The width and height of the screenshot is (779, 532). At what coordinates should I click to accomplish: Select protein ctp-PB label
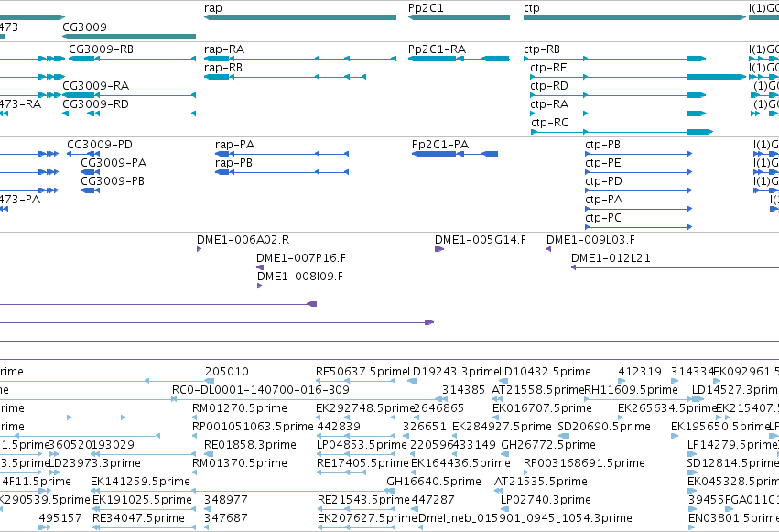point(603,145)
